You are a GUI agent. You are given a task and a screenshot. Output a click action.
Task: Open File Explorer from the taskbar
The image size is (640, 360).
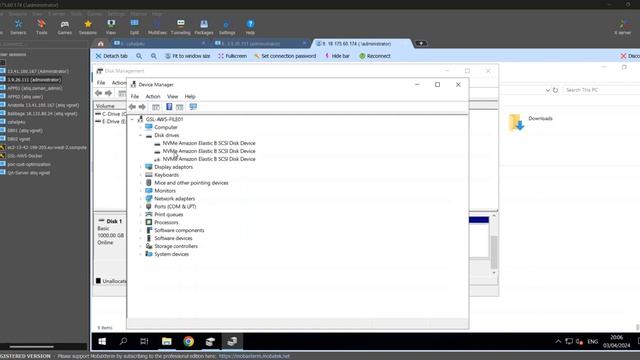[x=167, y=341]
